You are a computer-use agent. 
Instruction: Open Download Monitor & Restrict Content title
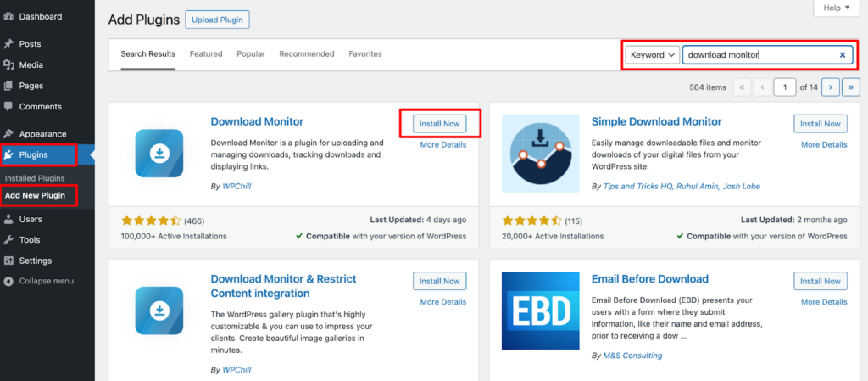click(283, 286)
